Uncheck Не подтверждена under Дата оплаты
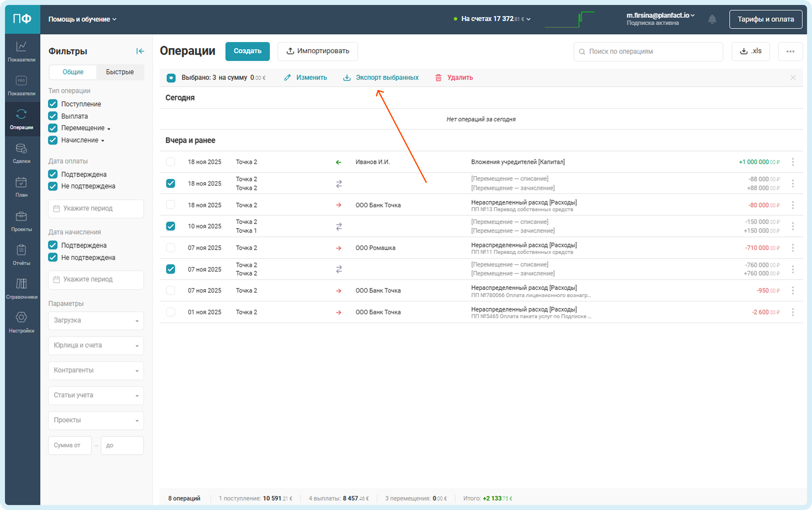Image resolution: width=812 pixels, height=510 pixels. coord(53,186)
